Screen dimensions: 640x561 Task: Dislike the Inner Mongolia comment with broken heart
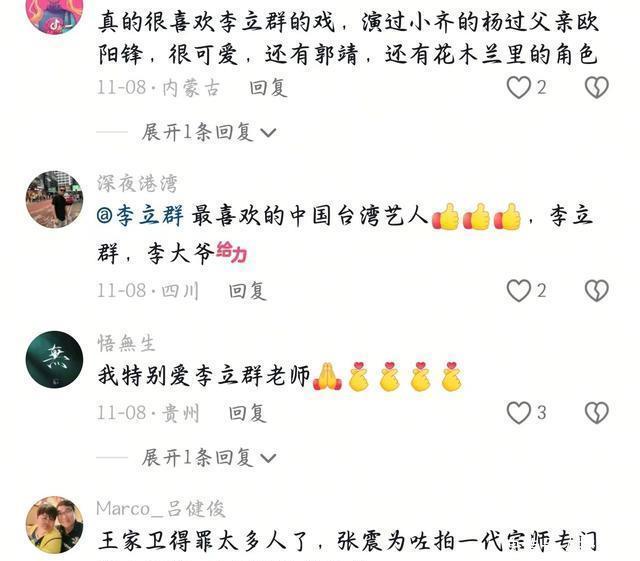[x=596, y=87]
